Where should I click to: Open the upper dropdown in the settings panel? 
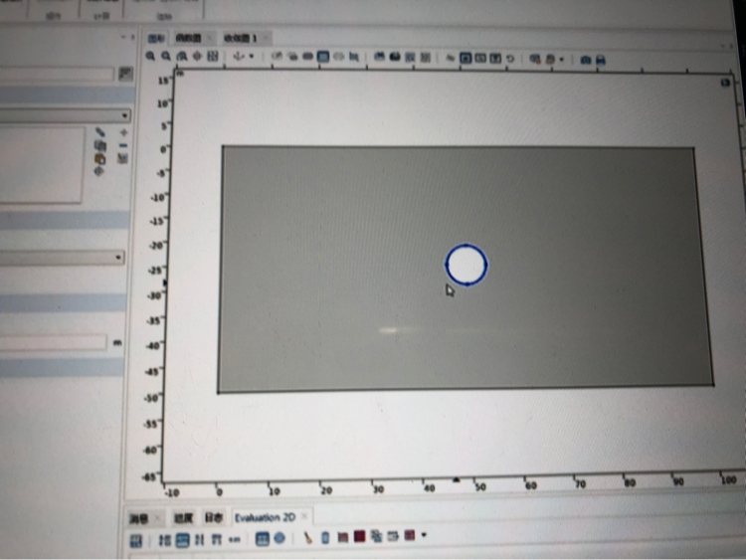65,115
